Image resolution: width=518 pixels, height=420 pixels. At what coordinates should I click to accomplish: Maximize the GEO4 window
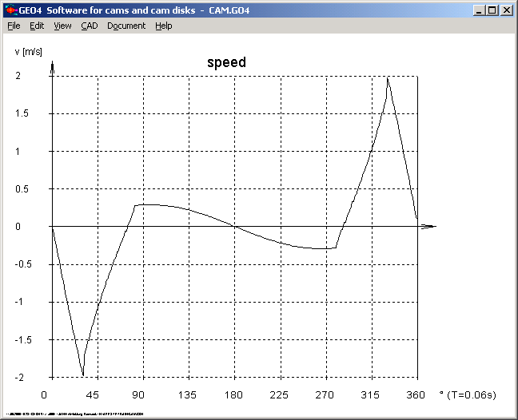491,10
